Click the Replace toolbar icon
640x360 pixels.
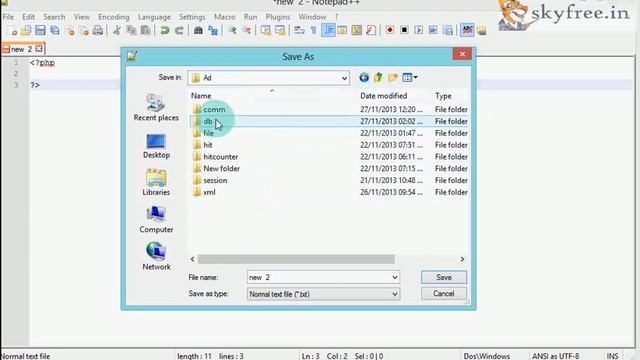(x=213, y=31)
